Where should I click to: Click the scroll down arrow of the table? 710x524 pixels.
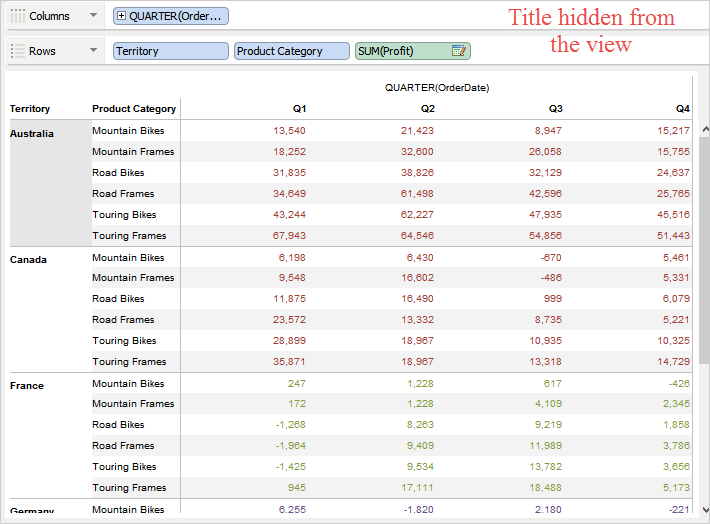(705, 510)
